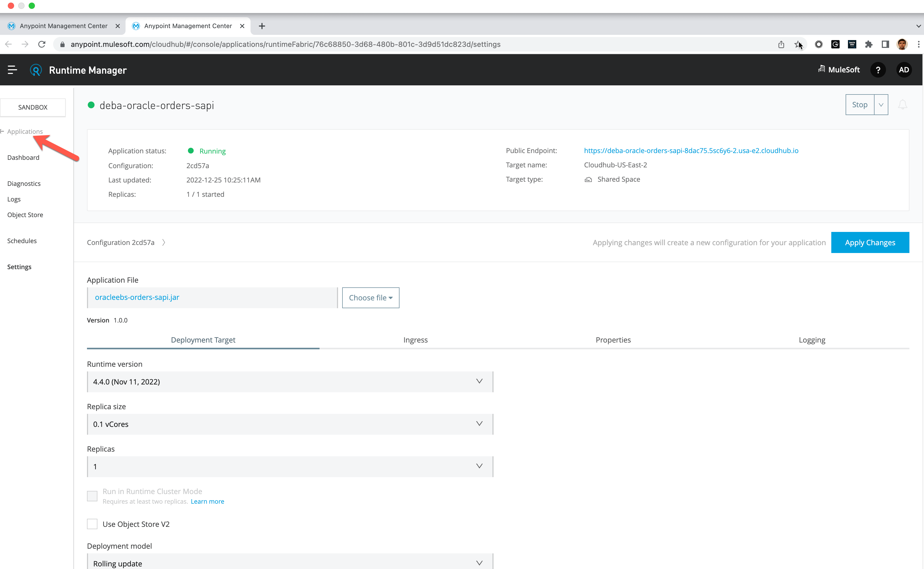This screenshot has height=569, width=924.
Task: Click the Version 1.0.0 label
Action: [x=107, y=320]
